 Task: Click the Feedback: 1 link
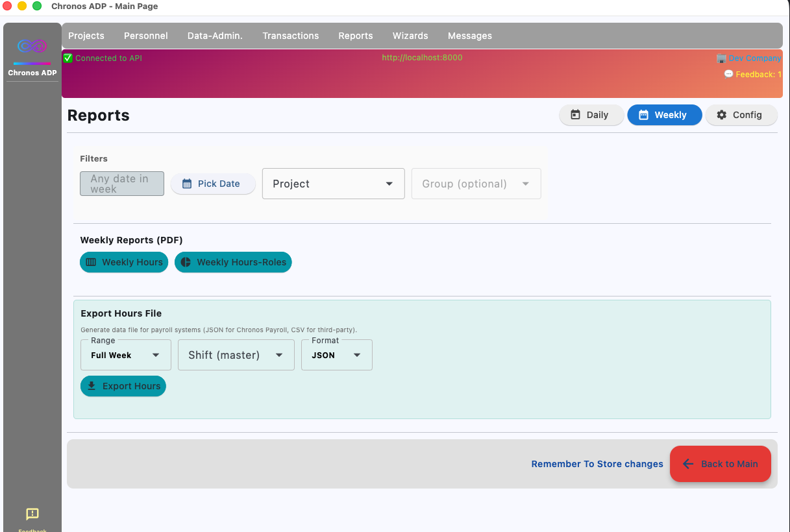tap(758, 75)
